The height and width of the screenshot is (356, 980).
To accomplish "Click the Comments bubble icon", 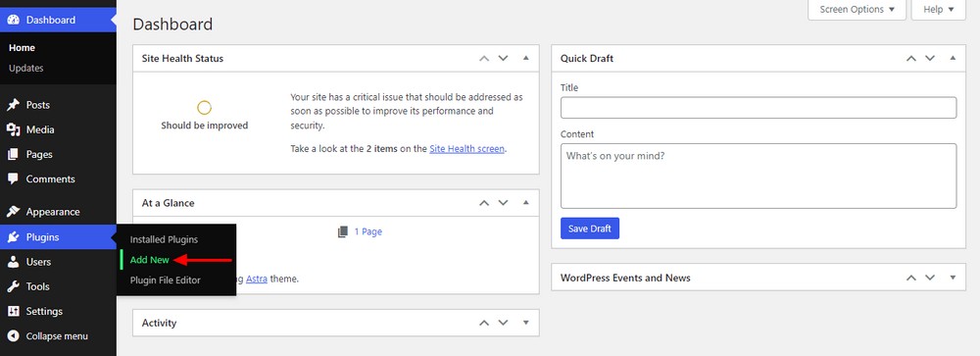I will (13, 178).
